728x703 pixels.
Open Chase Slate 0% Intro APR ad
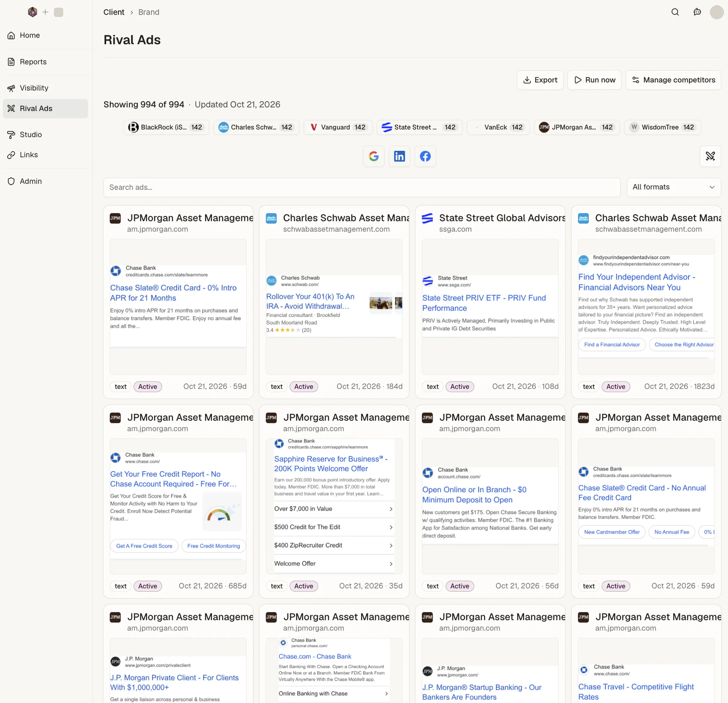tap(173, 293)
